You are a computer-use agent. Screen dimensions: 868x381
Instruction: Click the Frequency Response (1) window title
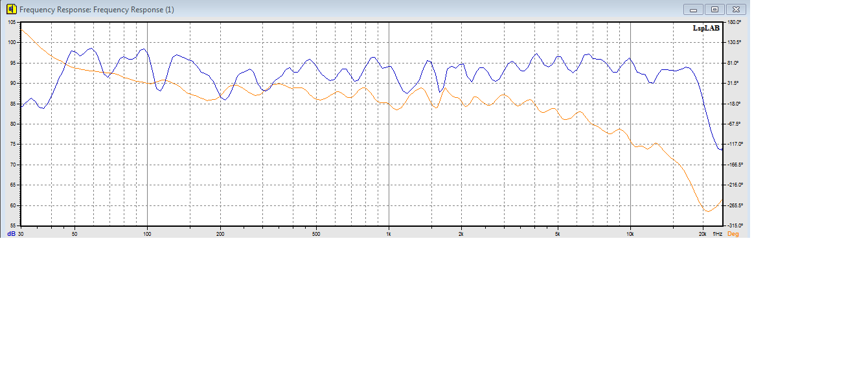click(x=97, y=10)
